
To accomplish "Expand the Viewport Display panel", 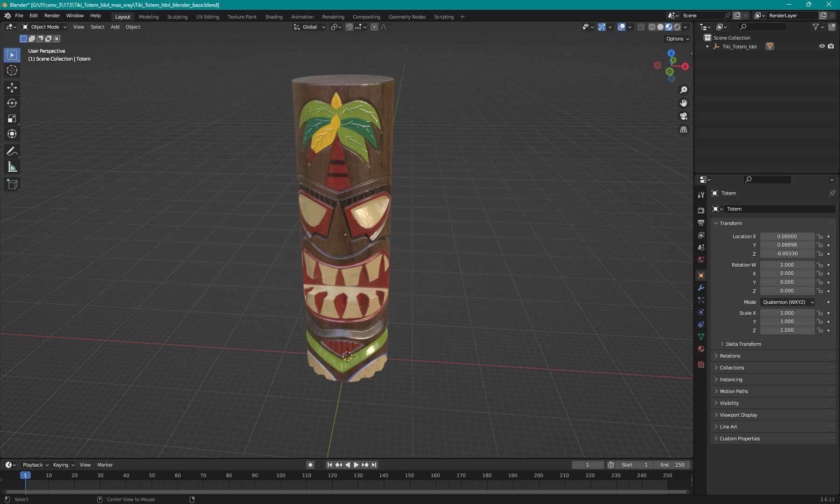I will pos(738,415).
